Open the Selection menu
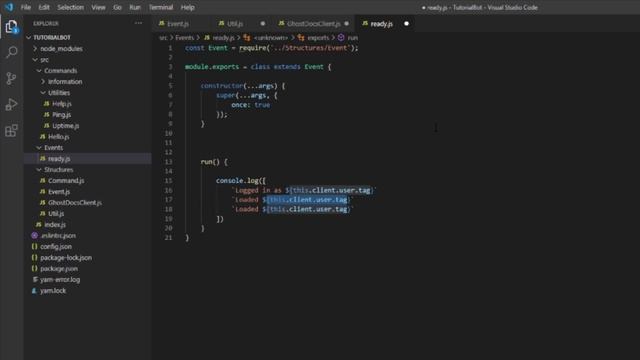640x360 pixels. tap(70, 7)
